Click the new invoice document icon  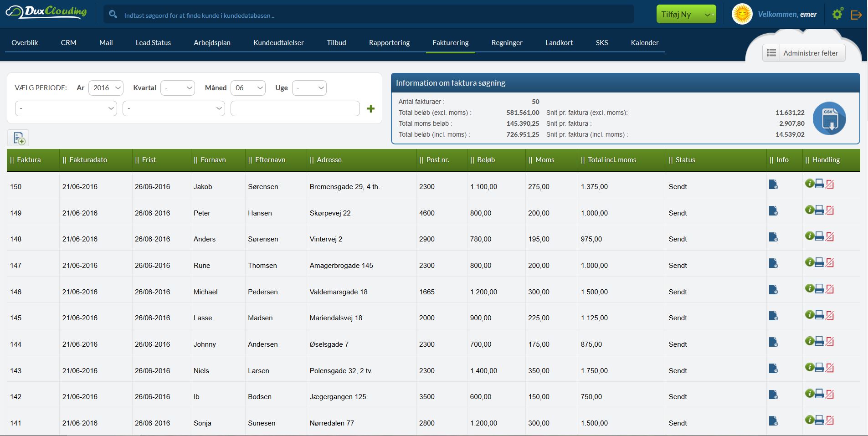click(x=19, y=138)
